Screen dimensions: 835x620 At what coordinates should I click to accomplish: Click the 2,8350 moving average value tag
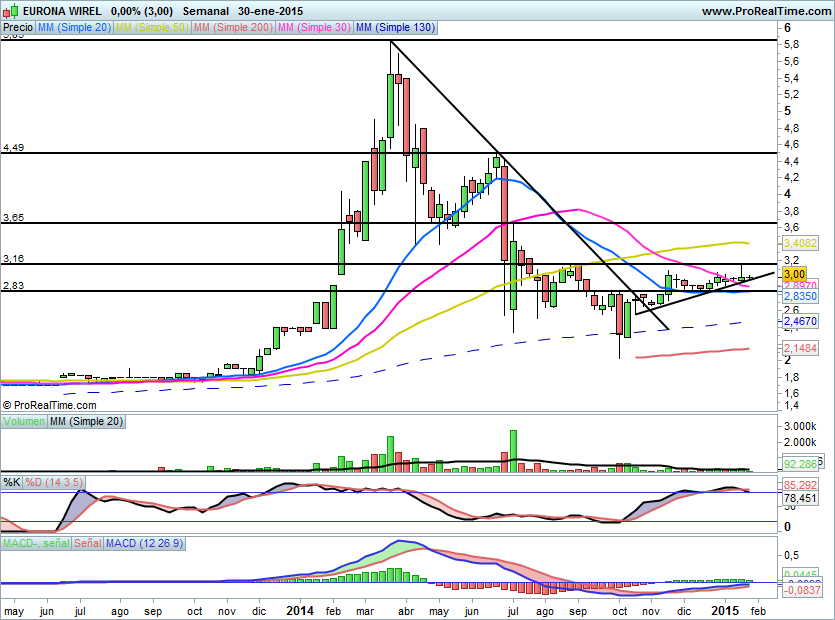[800, 296]
